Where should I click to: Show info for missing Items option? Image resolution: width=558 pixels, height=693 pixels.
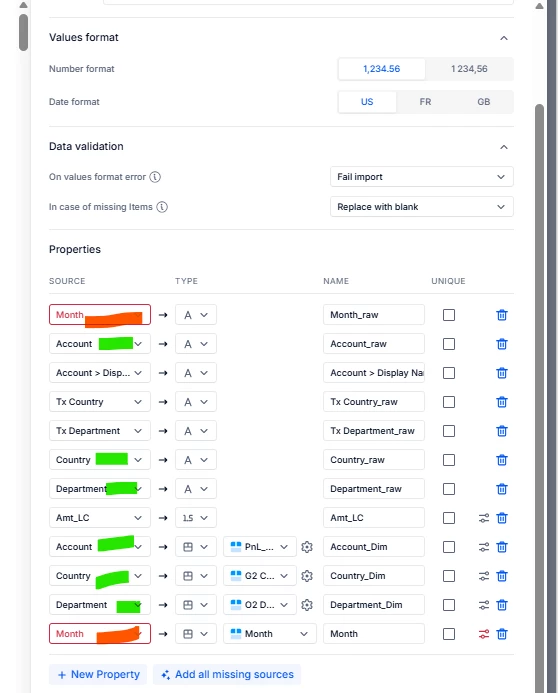pyautogui.click(x=162, y=207)
